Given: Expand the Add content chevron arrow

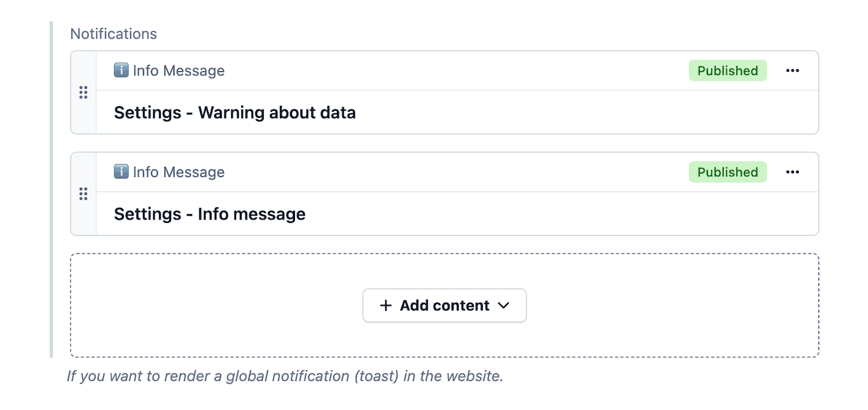Looking at the screenshot, I should tap(503, 306).
